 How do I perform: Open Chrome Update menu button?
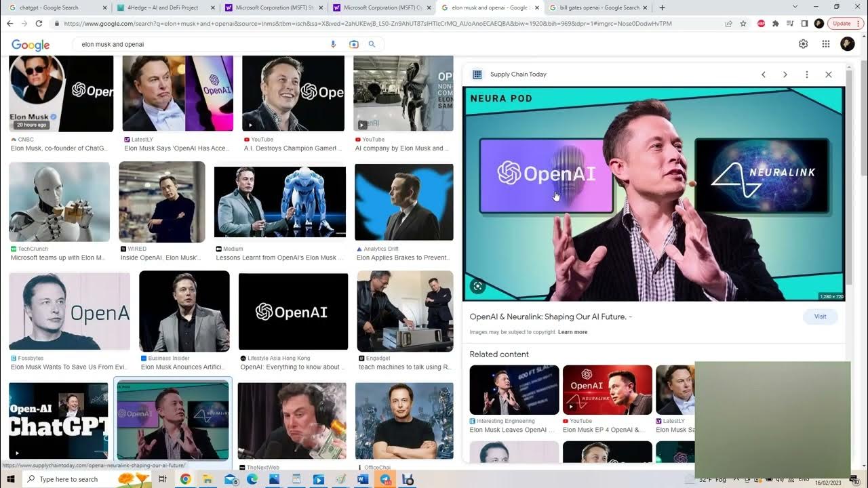tap(846, 23)
